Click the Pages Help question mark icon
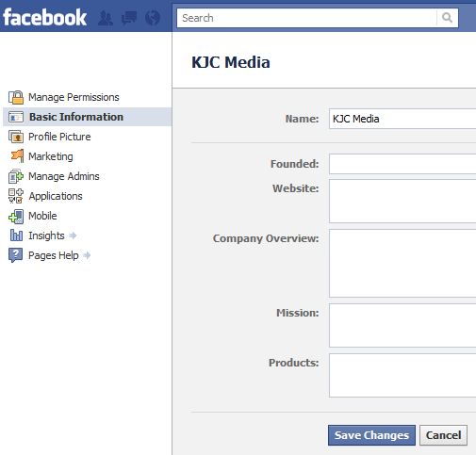476x455 pixels. point(15,255)
